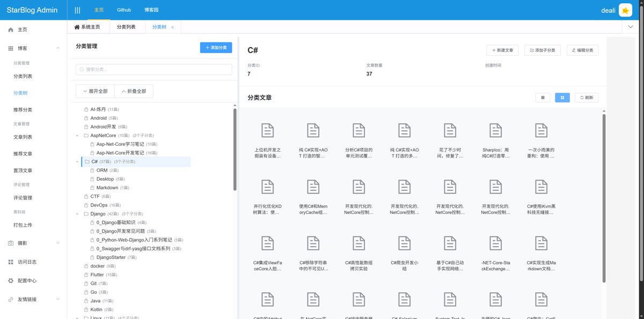Click the 添加分类 blue button
The height and width of the screenshot is (319, 644).
click(216, 48)
